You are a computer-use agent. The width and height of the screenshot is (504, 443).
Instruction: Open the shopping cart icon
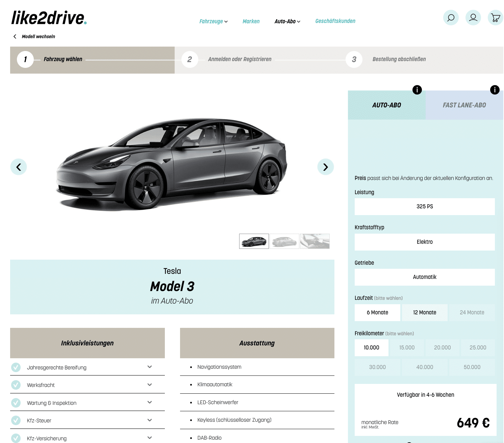[496, 18]
